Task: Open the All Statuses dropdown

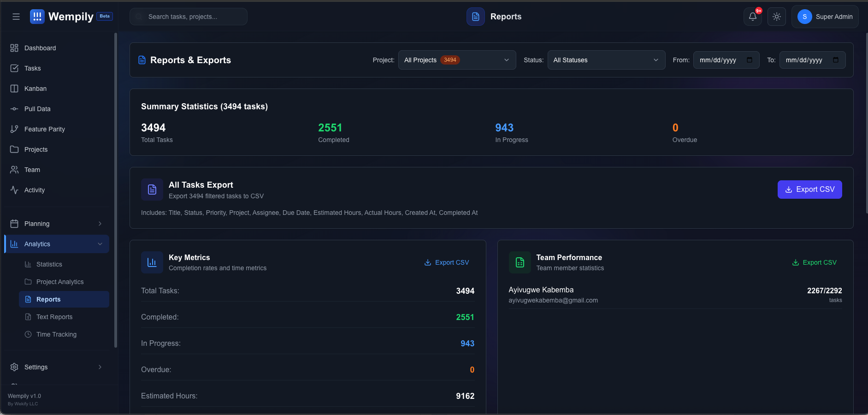Action: click(606, 60)
